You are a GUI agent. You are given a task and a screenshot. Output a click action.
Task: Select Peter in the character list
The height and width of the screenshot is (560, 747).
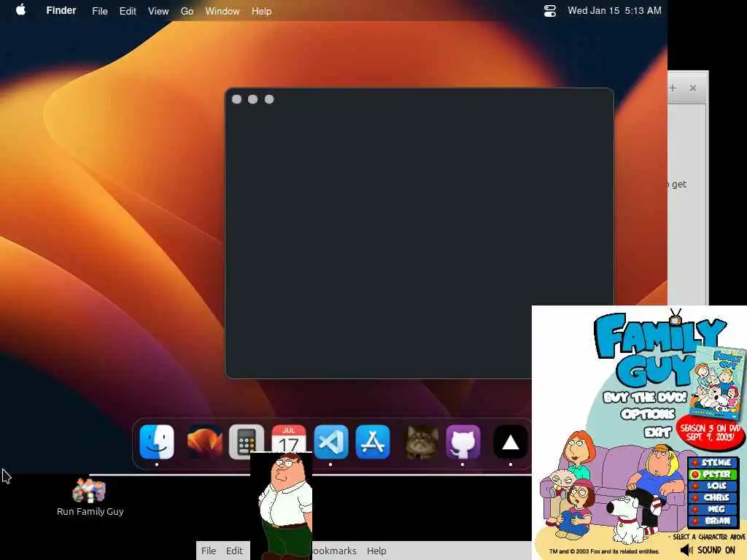pos(713,474)
